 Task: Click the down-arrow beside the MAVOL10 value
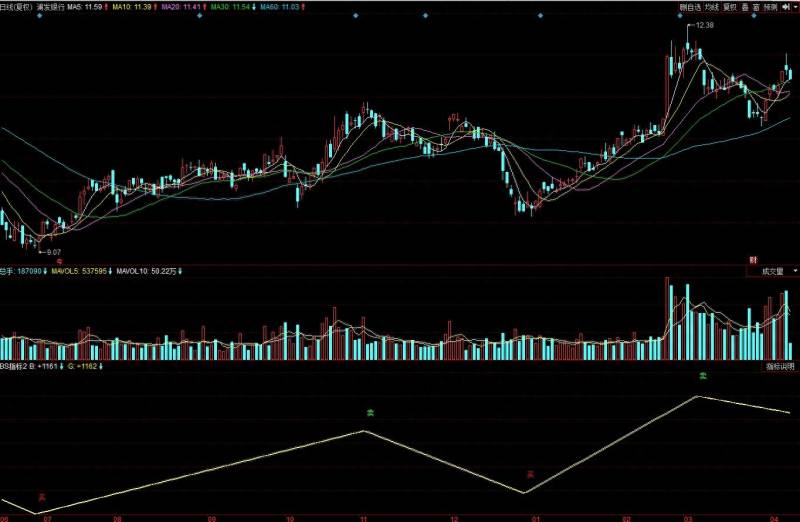click(x=180, y=271)
